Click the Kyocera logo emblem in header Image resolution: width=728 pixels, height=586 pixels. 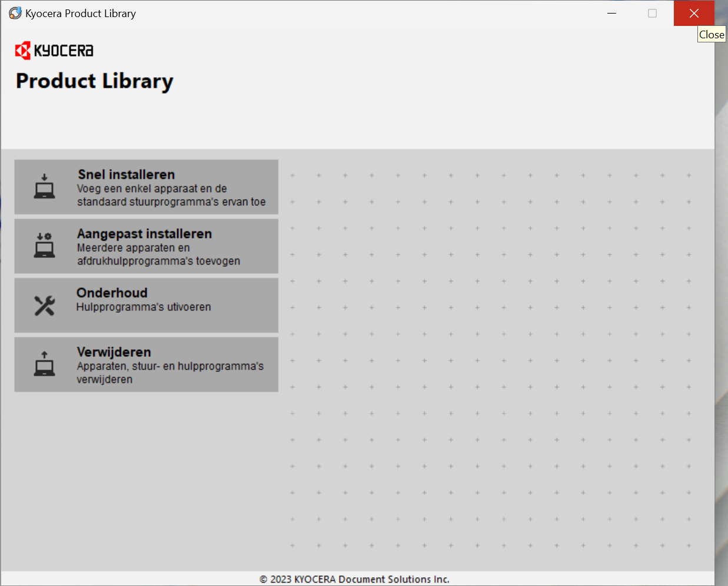pos(22,51)
